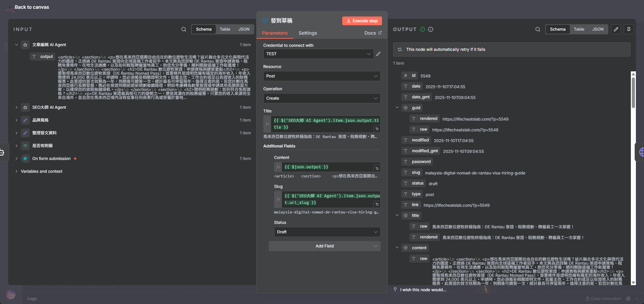Viewport: 644px width, 304px height.
Task: Switch to the Settings tab
Action: (x=307, y=33)
